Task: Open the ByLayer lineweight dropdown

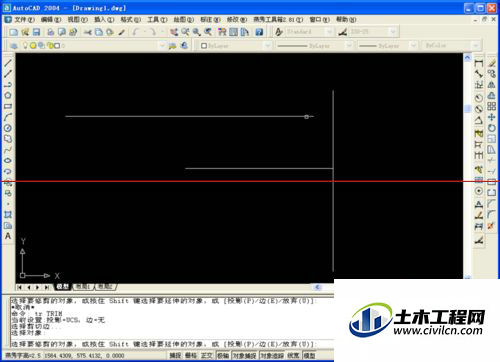Action: click(413, 45)
